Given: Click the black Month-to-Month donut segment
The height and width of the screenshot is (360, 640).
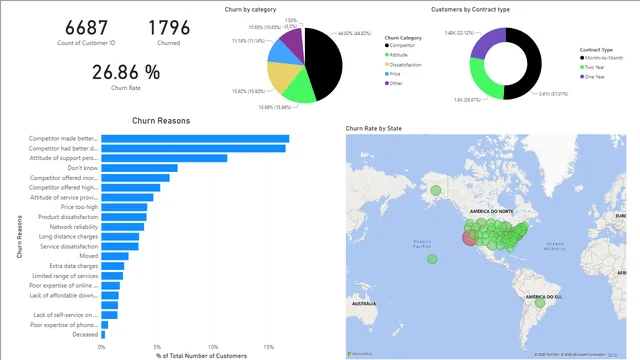Looking at the screenshot, I should (533, 65).
